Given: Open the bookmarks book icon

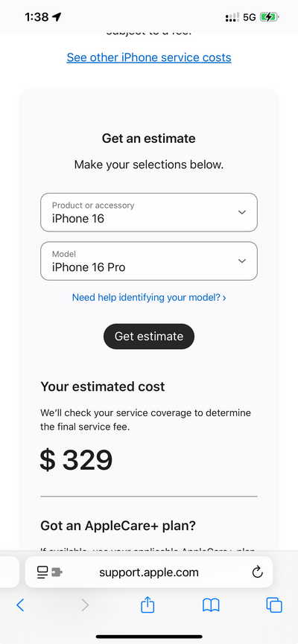Looking at the screenshot, I should click(x=211, y=605).
